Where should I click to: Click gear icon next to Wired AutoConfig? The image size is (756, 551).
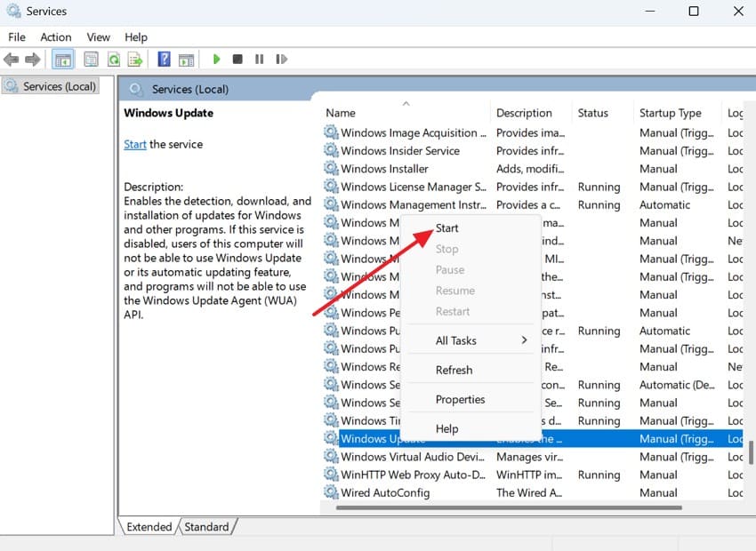(x=331, y=492)
